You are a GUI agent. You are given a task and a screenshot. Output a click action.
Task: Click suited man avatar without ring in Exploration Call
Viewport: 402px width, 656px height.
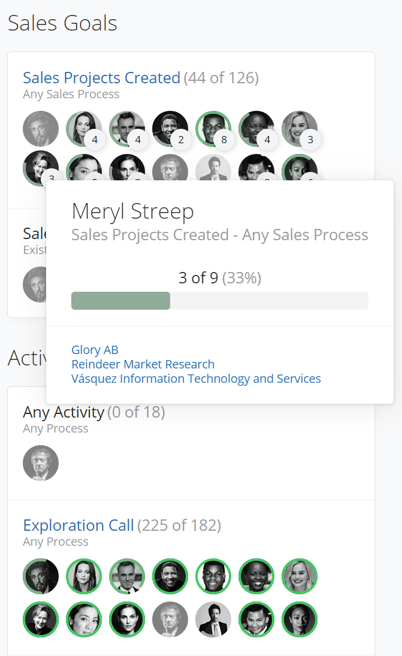(x=213, y=619)
